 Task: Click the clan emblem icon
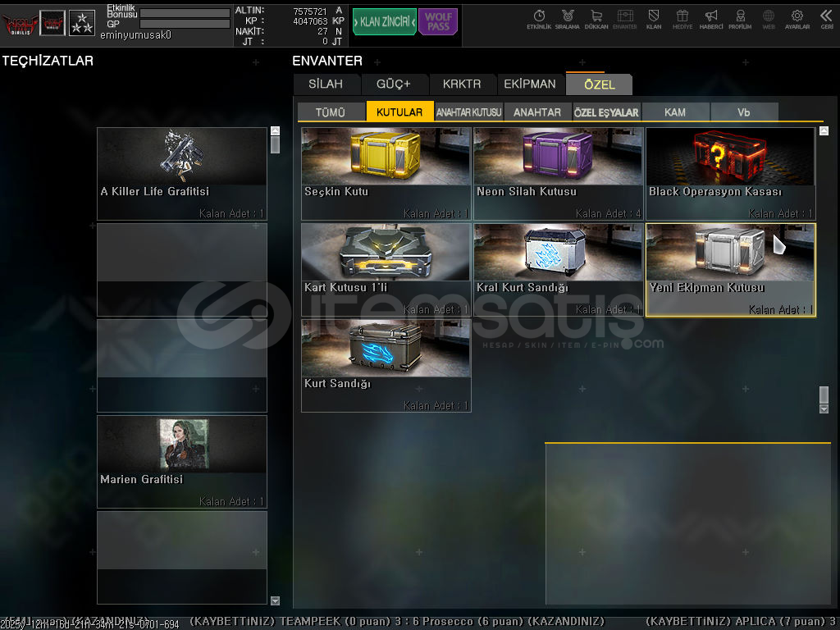coord(52,23)
